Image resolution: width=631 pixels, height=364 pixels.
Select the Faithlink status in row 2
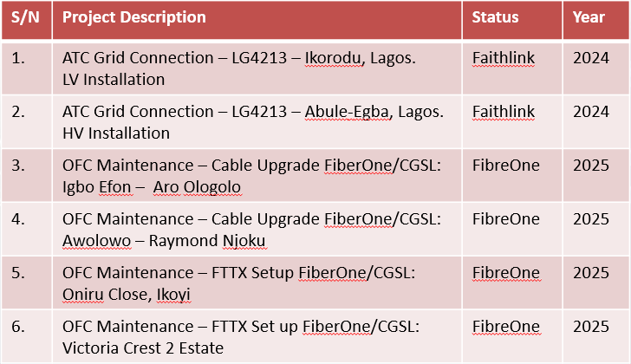pyautogui.click(x=504, y=113)
